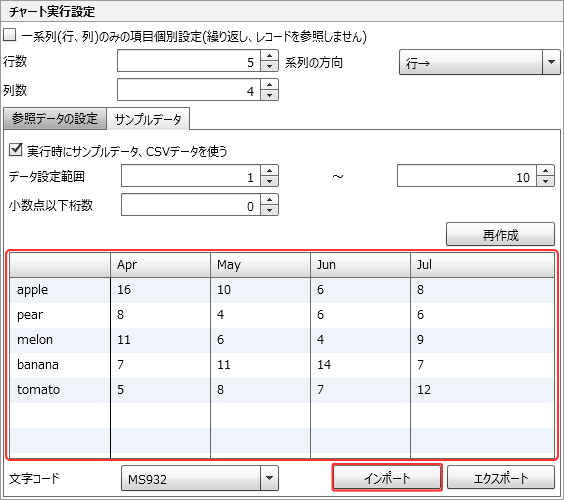This screenshot has height=500, width=564.
Task: Click the Jul column header
Action: pyautogui.click(x=482, y=265)
